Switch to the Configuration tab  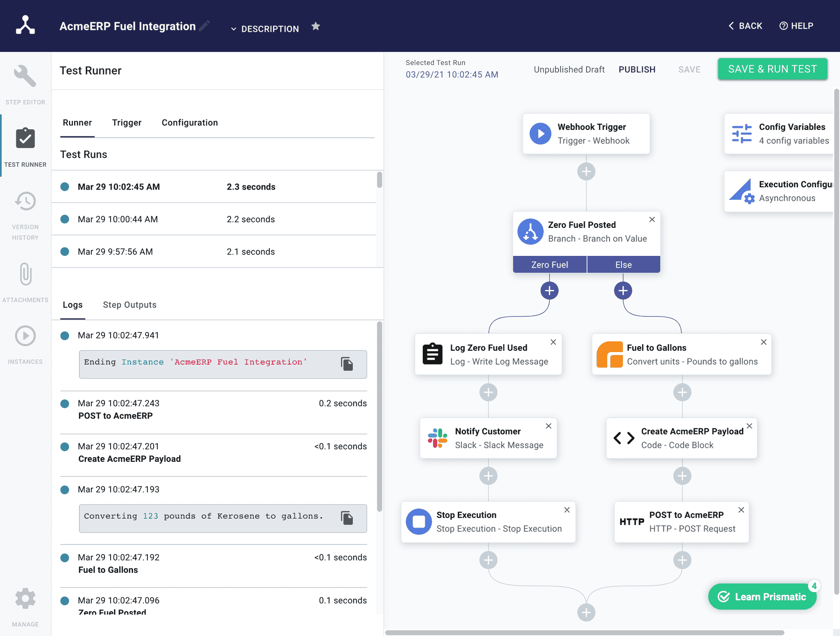coord(190,123)
